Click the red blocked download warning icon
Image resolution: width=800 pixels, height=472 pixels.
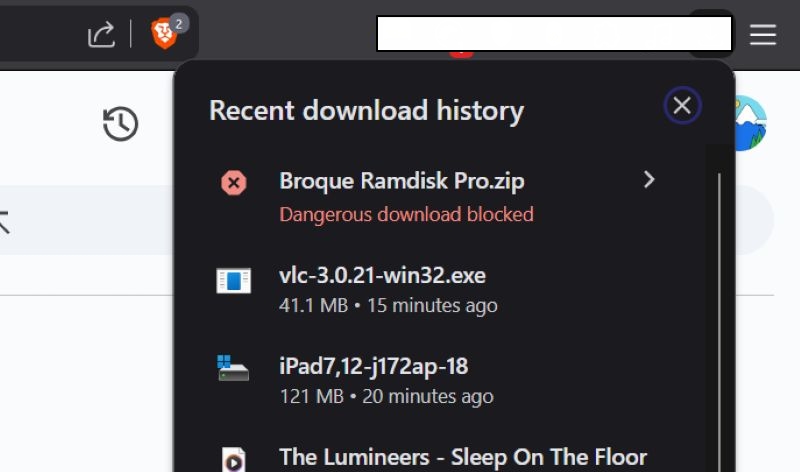click(x=233, y=183)
